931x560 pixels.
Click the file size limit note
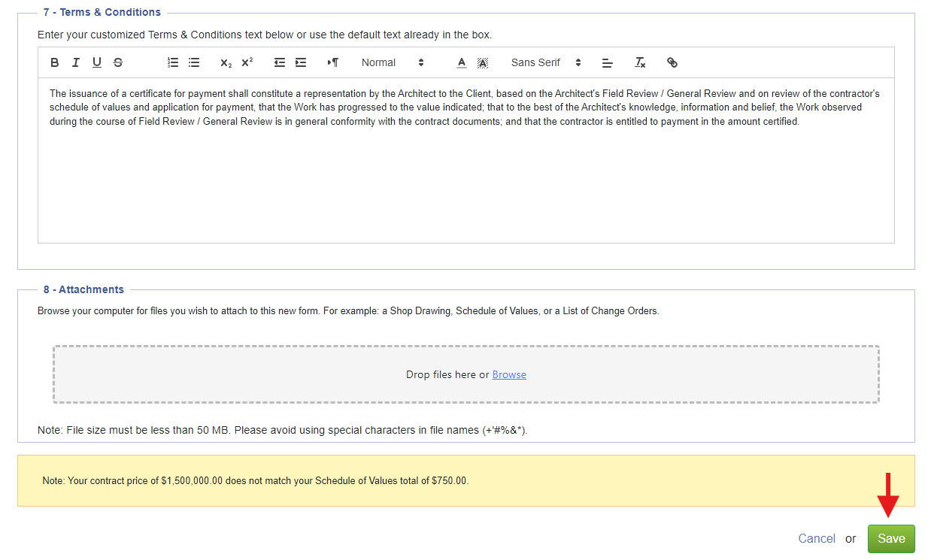tap(283, 430)
